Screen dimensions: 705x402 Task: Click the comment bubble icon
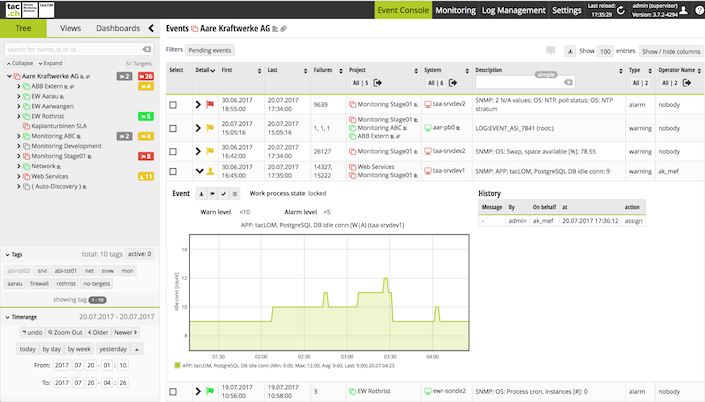coord(551,50)
